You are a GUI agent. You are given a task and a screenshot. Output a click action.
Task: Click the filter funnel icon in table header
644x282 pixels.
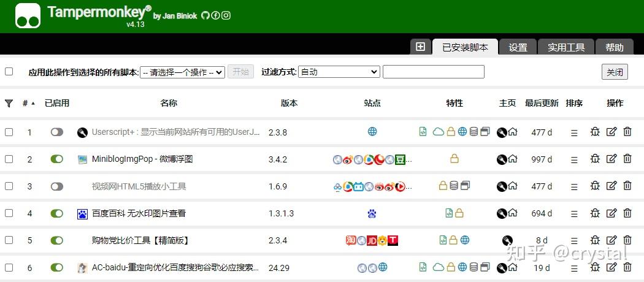[9, 103]
